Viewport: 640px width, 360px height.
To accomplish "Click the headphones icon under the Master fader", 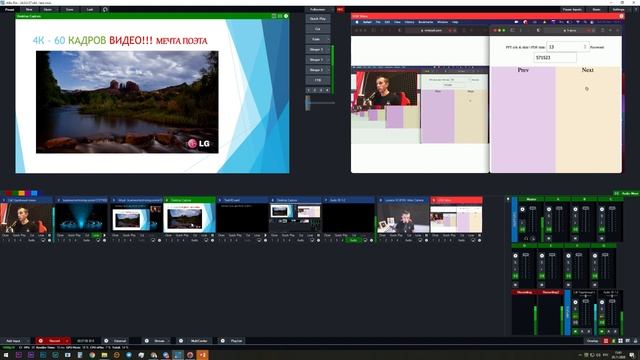I will click(x=526, y=238).
